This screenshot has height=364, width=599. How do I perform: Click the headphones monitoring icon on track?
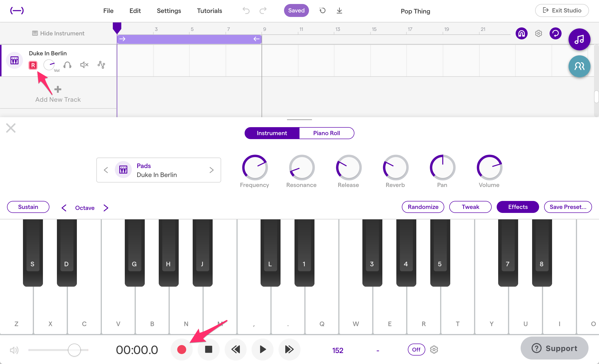(67, 65)
